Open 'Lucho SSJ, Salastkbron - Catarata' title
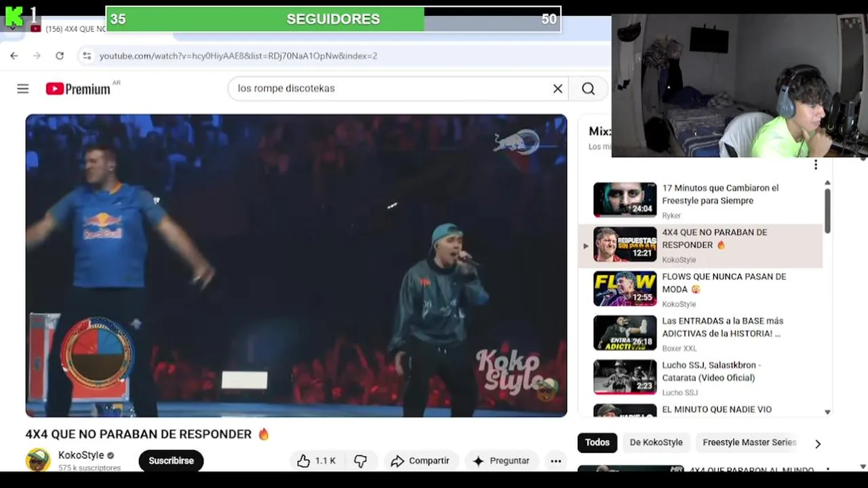 click(711, 371)
